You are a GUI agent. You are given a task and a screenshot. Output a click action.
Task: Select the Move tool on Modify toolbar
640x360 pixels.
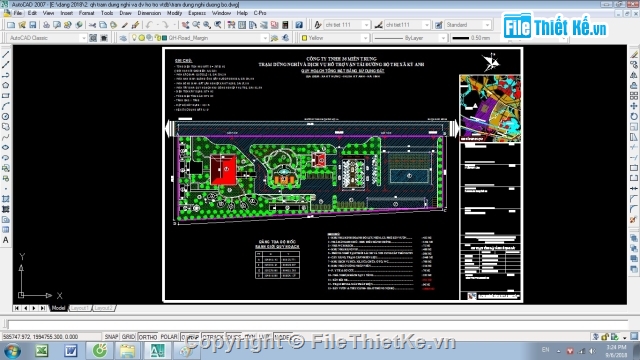[633, 106]
